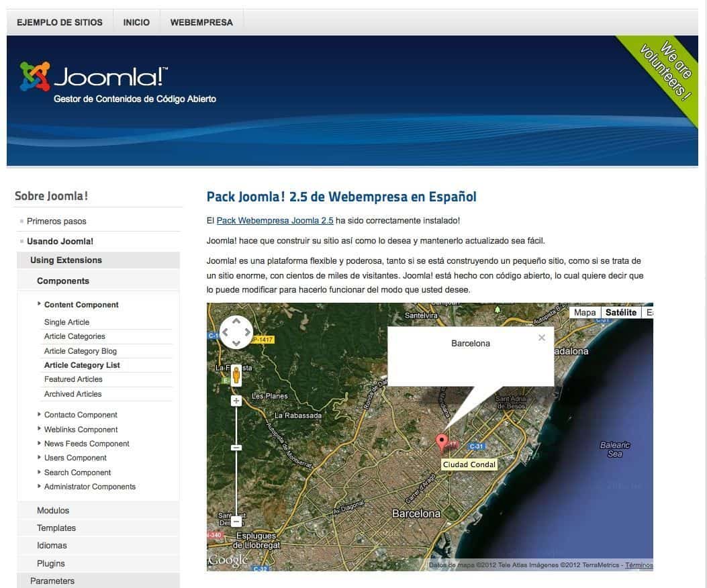This screenshot has height=588, width=707.
Task: Click the Ciudad Condal map label
Action: (469, 464)
